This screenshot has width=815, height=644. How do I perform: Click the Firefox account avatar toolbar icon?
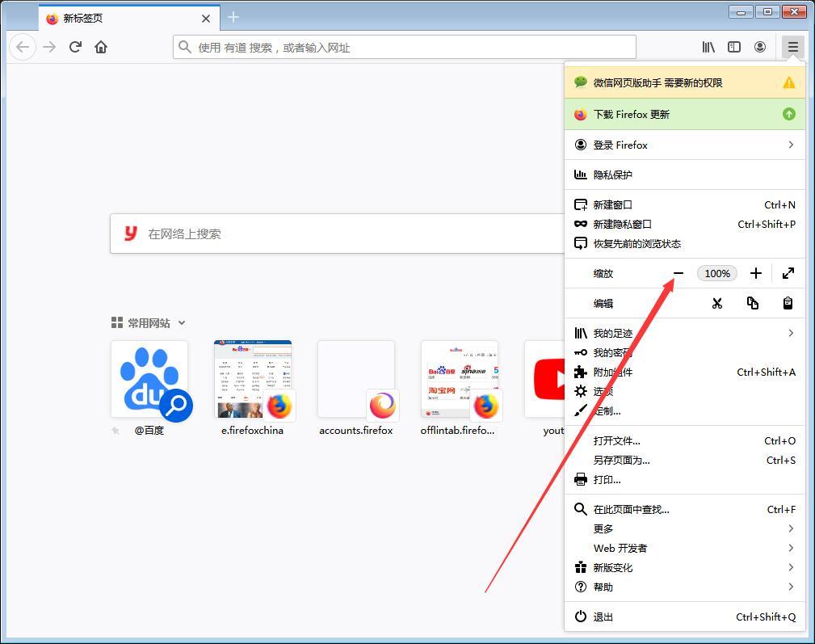(x=760, y=48)
